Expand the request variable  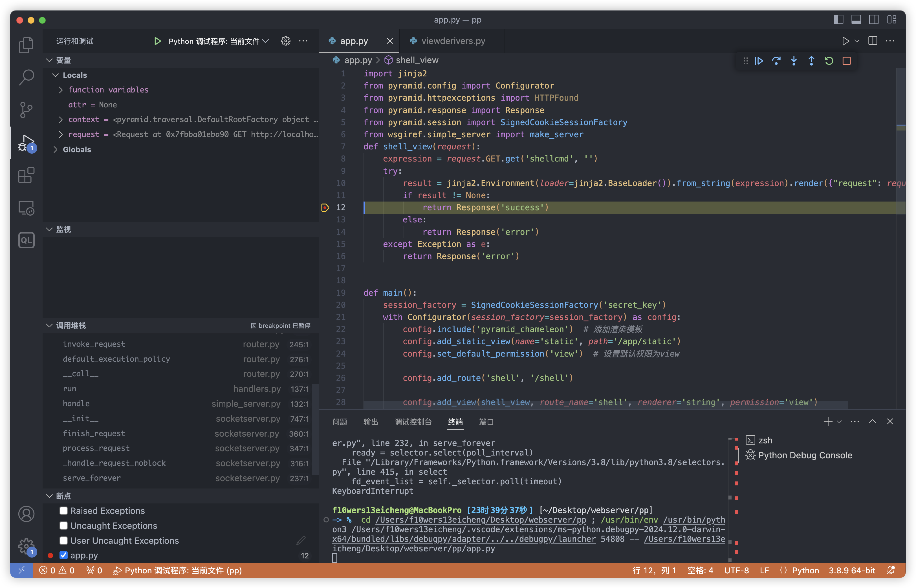pos(61,135)
